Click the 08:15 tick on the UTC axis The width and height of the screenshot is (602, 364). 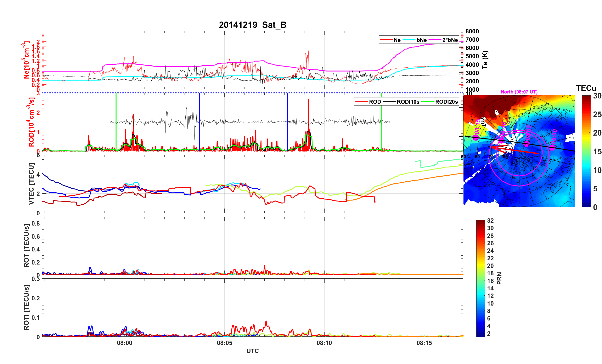[424, 343]
